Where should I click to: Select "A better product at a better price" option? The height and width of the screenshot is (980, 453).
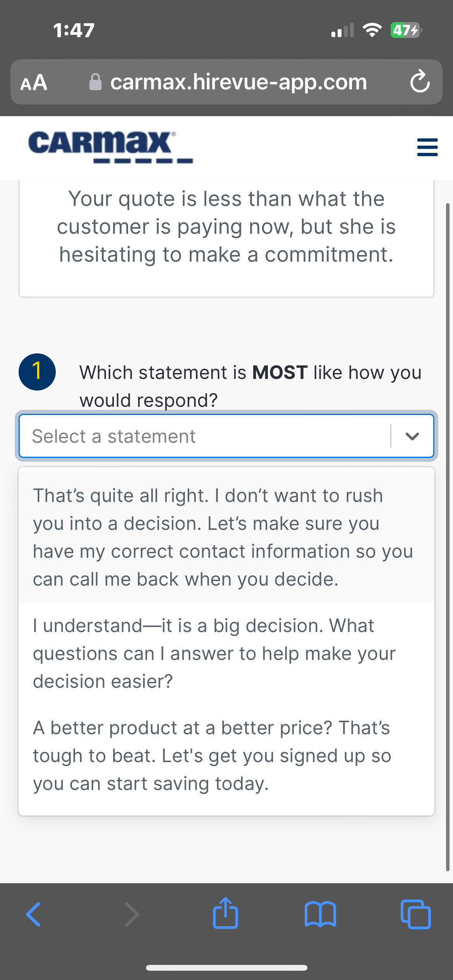coord(226,755)
